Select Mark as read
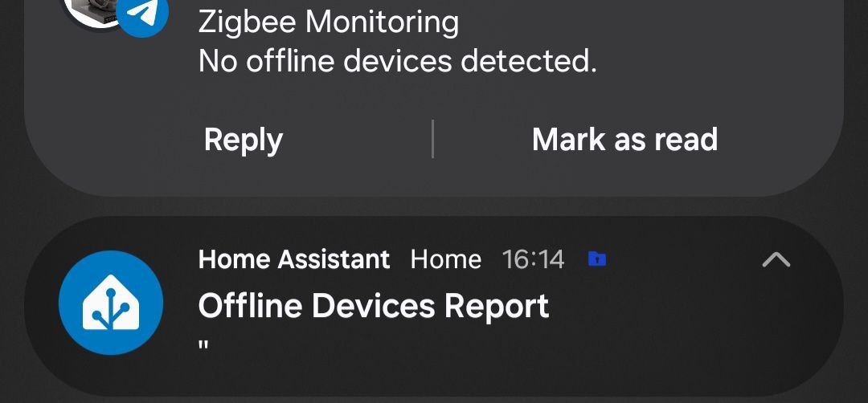This screenshot has width=868, height=403. point(624,140)
